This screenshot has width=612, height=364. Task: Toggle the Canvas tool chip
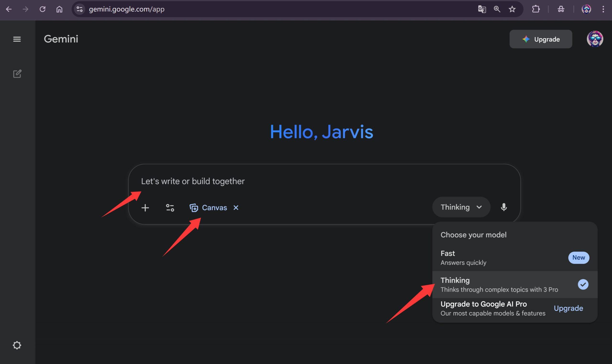pyautogui.click(x=209, y=208)
